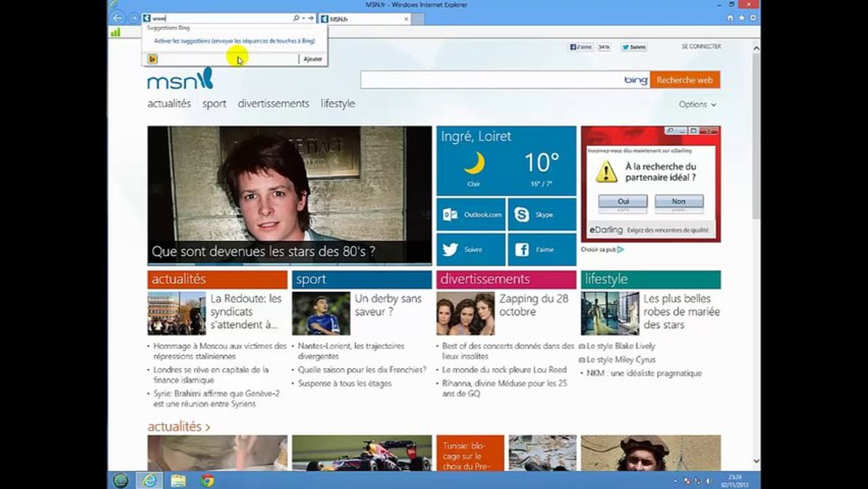Open the orange Tunisie news tile
868x489 pixels.
coord(470,453)
